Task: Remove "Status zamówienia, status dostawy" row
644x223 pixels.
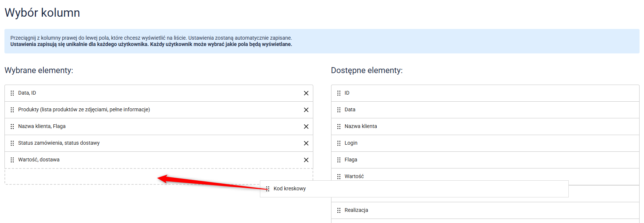Action: (306, 143)
